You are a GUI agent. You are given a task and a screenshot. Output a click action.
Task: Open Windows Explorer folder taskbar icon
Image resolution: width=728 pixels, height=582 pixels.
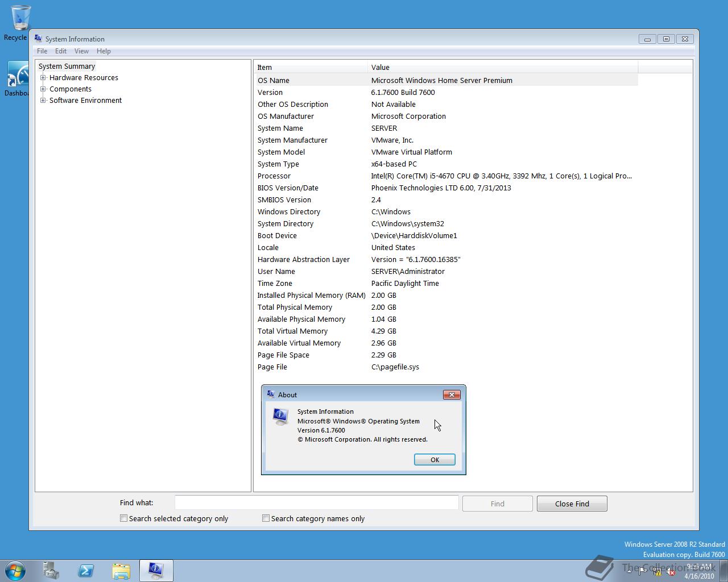[121, 571]
